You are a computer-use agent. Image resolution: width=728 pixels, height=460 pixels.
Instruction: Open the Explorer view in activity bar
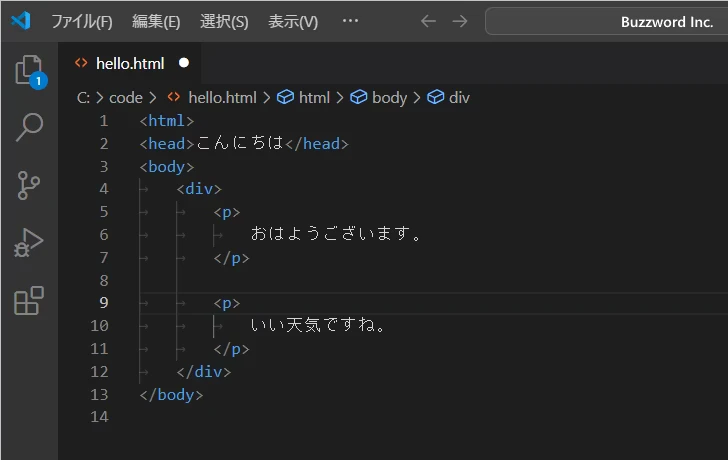point(30,71)
